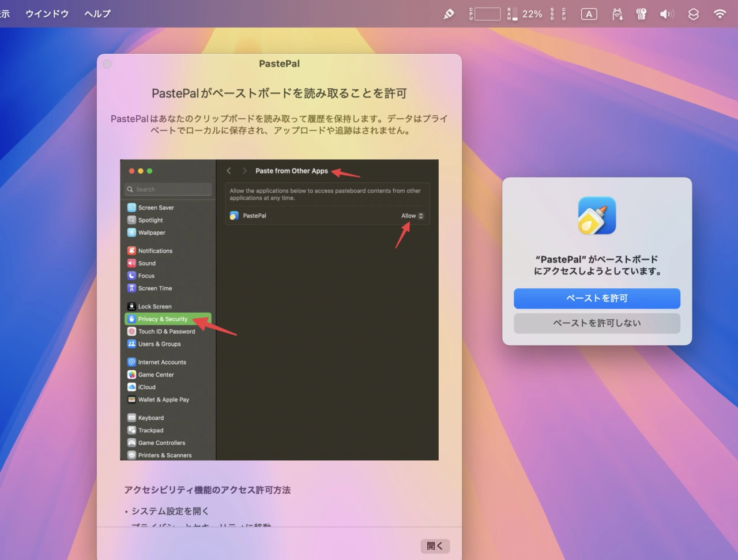Click the keys icon in menu bar

pos(641,14)
